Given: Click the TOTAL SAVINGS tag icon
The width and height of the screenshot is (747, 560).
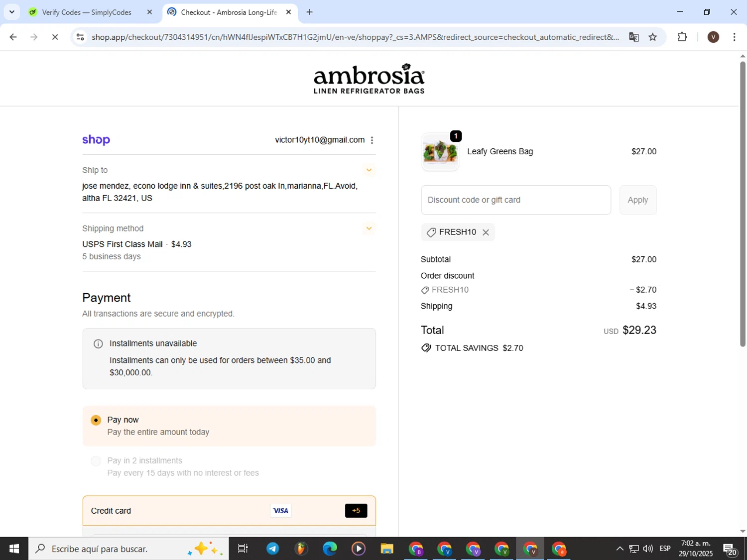Looking at the screenshot, I should 426,348.
